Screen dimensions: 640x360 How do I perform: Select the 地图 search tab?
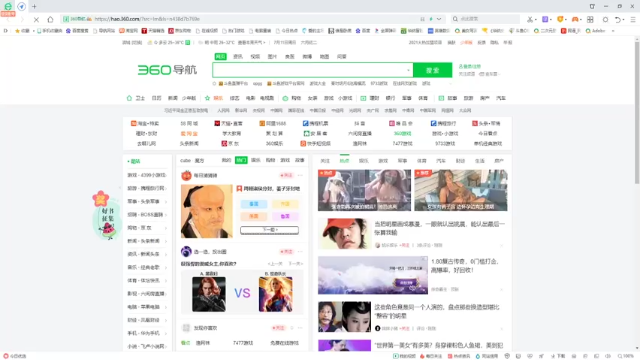324,56
